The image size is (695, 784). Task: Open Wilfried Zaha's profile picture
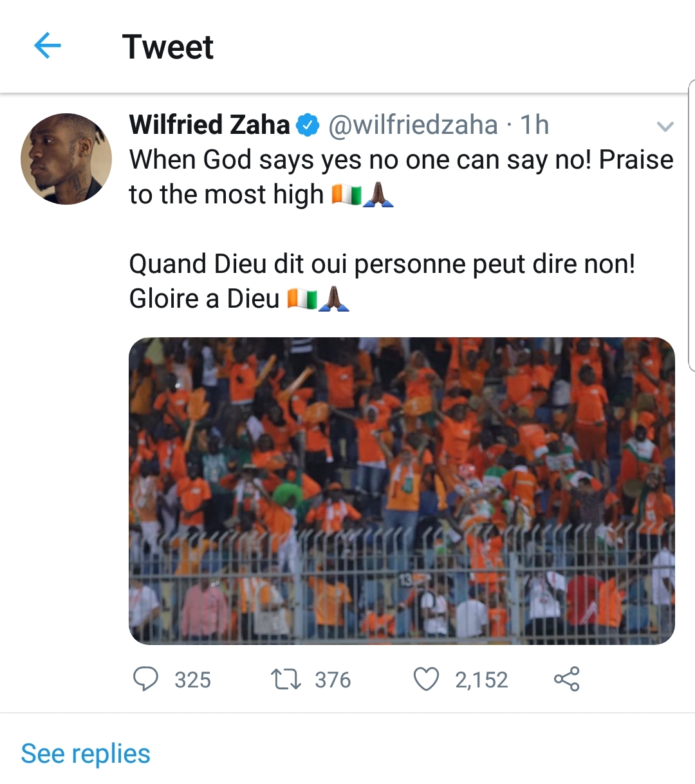click(x=66, y=159)
